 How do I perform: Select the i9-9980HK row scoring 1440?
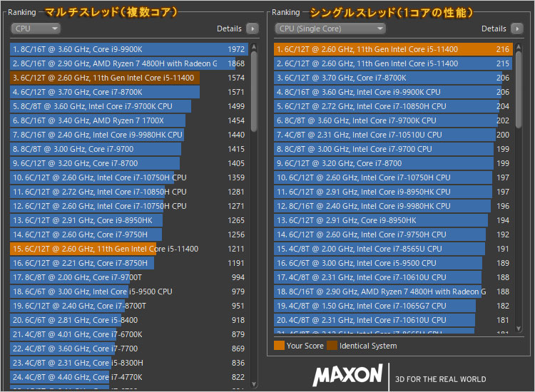129,135
